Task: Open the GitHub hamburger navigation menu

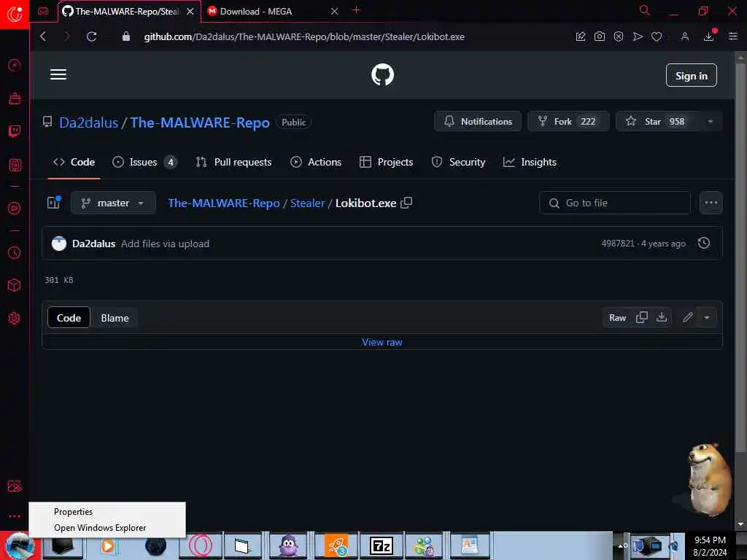Action: [x=58, y=75]
